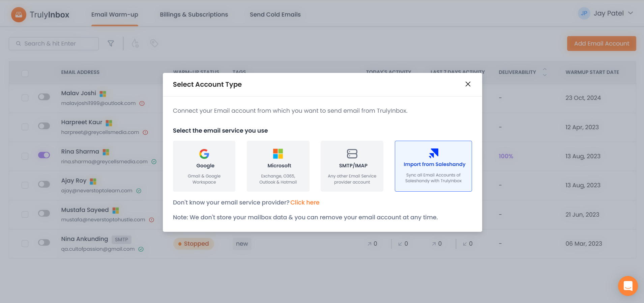644x303 pixels.
Task: Disable warm-up switch for Rina Sharma
Action: (x=44, y=155)
